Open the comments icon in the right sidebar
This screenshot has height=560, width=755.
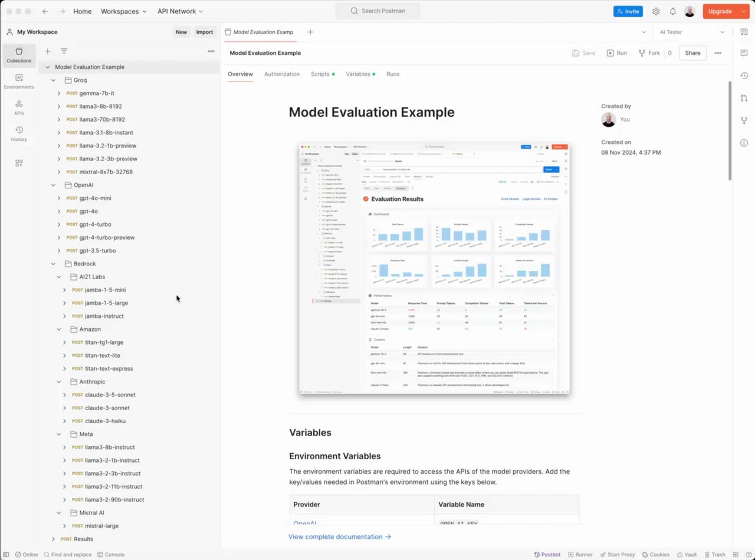pos(744,53)
